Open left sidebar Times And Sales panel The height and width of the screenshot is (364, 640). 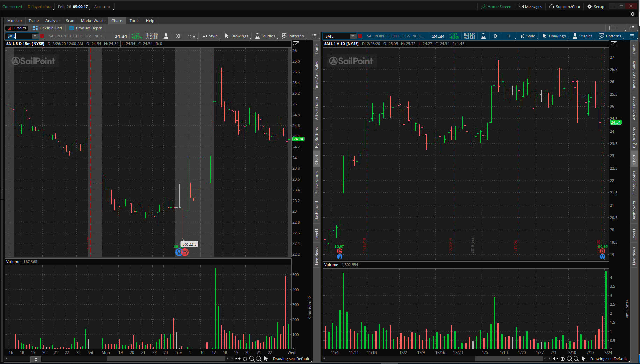point(317,75)
